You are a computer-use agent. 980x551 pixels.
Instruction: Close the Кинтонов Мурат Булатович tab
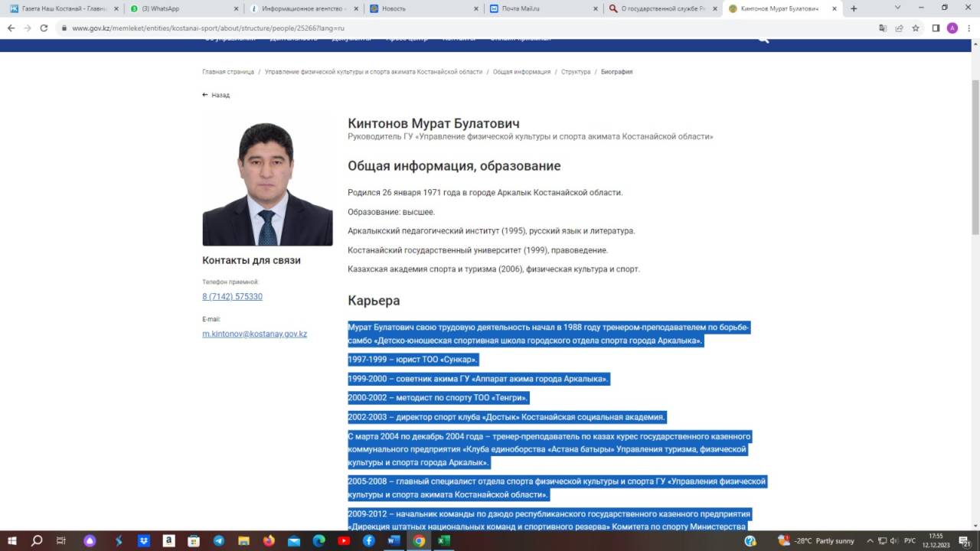834,8
